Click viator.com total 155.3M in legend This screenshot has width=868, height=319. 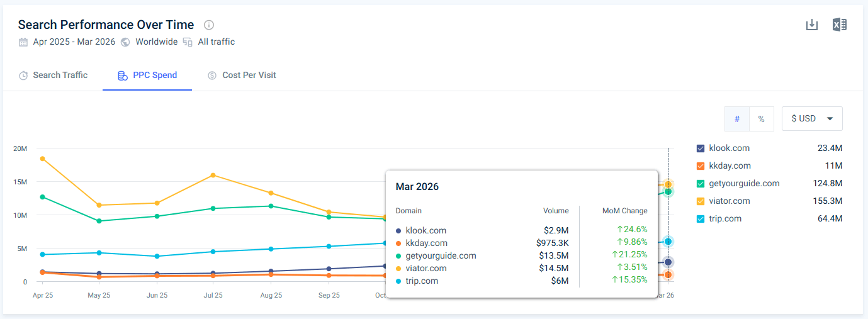pyautogui.click(x=828, y=201)
